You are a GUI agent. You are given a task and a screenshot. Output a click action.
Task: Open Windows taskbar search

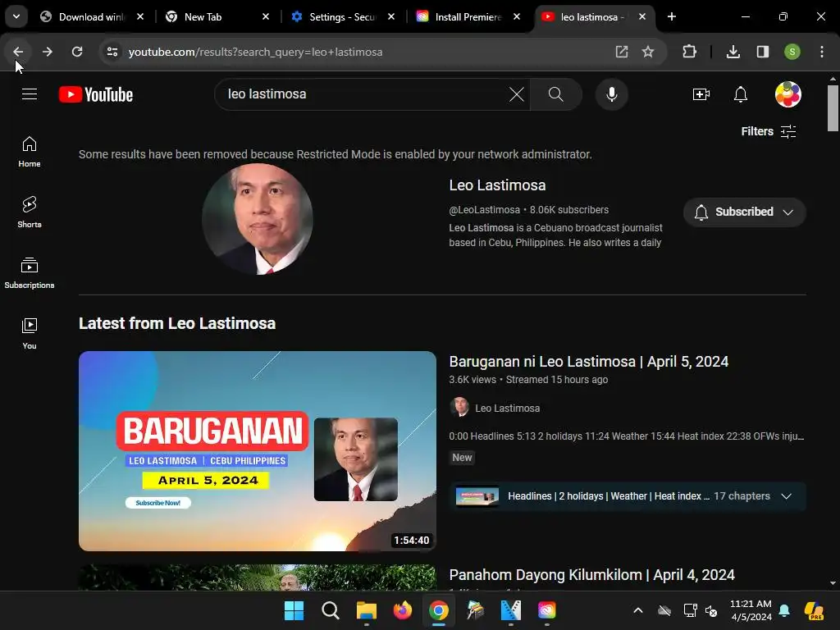330,610
